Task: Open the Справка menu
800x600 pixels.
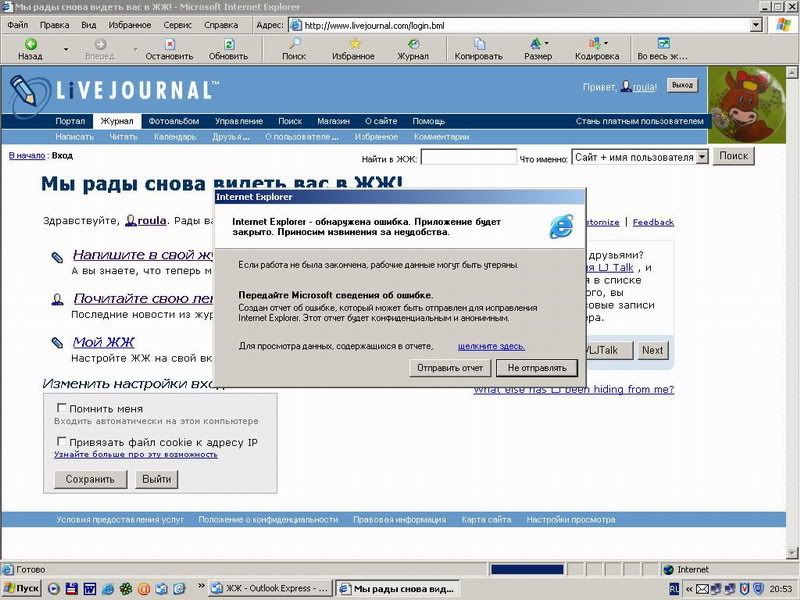Action: tap(221, 24)
